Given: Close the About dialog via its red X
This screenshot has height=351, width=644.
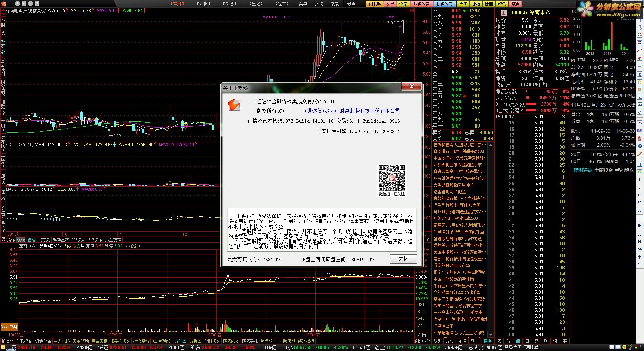Looking at the screenshot, I should [x=412, y=87].
